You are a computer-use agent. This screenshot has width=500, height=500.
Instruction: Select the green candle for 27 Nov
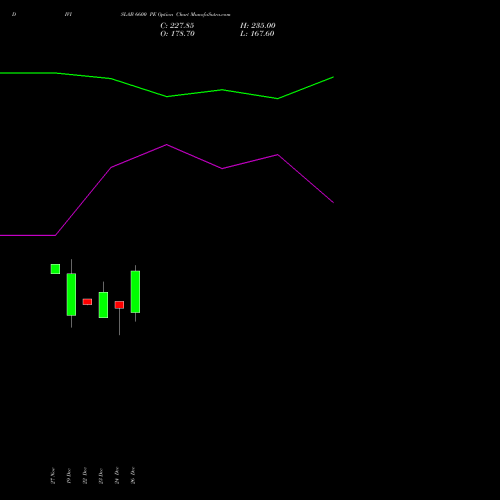(x=55, y=269)
